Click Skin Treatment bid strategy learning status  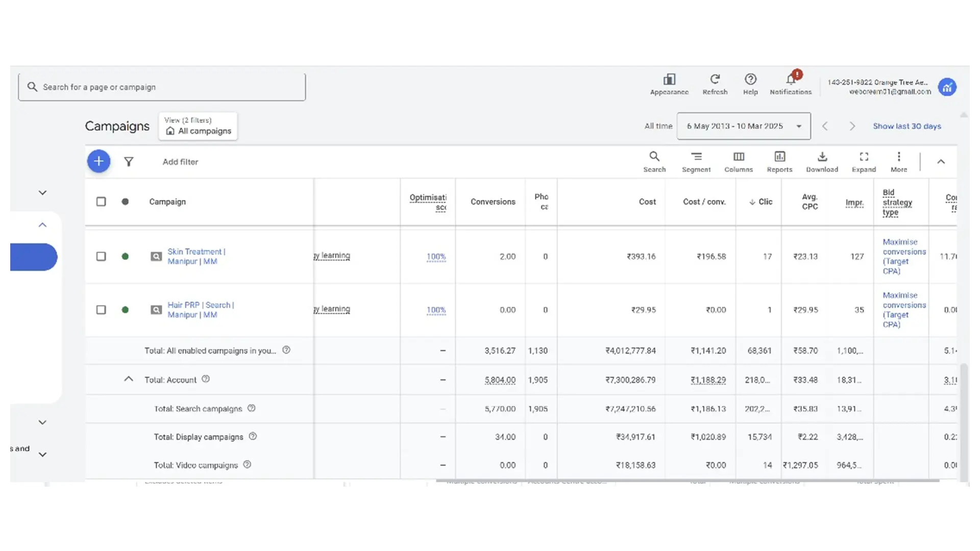pos(332,256)
